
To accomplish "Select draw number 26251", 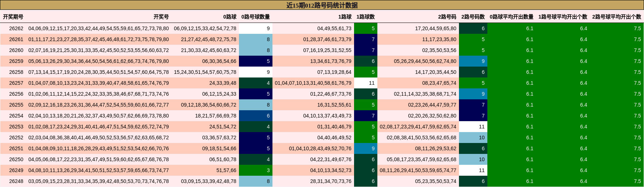I will [x=16, y=148].
